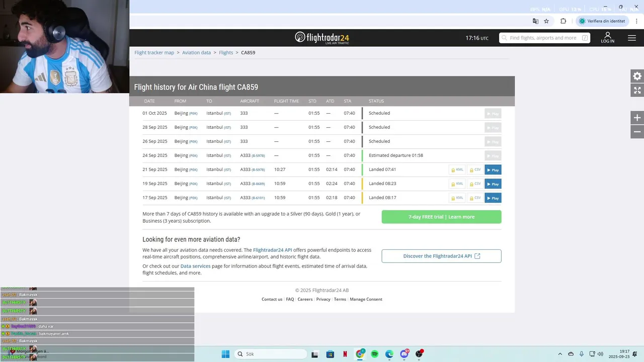Download CSV for 21 Sep 2025 flight

pyautogui.click(x=475, y=170)
